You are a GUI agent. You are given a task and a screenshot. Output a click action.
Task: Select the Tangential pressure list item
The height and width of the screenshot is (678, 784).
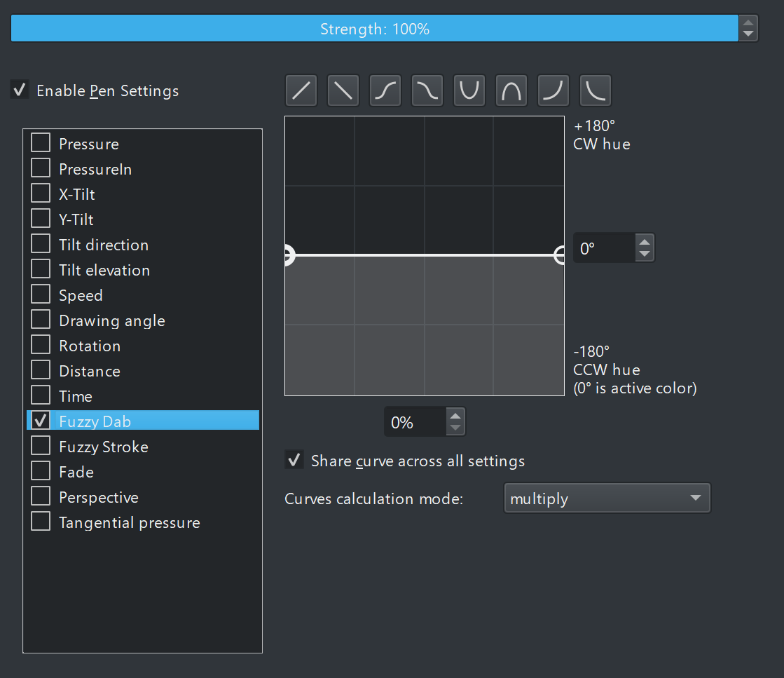coord(130,522)
